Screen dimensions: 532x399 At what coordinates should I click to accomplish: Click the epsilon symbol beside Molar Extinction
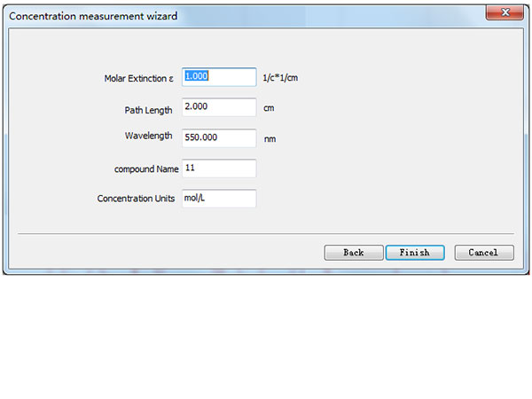point(171,79)
